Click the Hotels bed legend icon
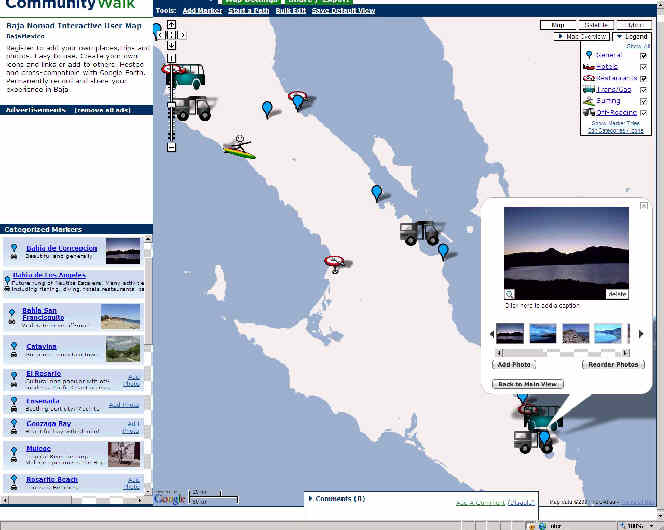This screenshot has height=530, width=664. coord(589,67)
